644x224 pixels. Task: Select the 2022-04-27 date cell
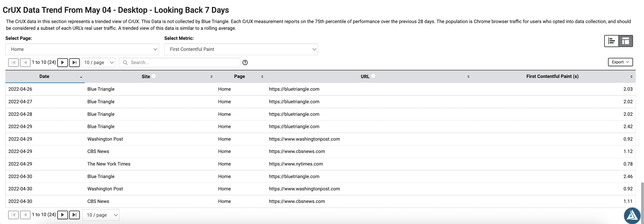tap(20, 102)
